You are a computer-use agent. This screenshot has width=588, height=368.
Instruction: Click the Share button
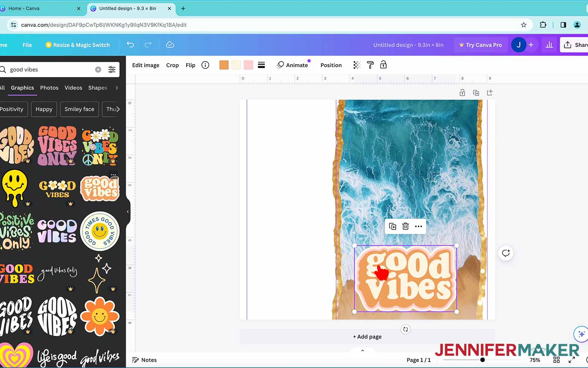574,45
